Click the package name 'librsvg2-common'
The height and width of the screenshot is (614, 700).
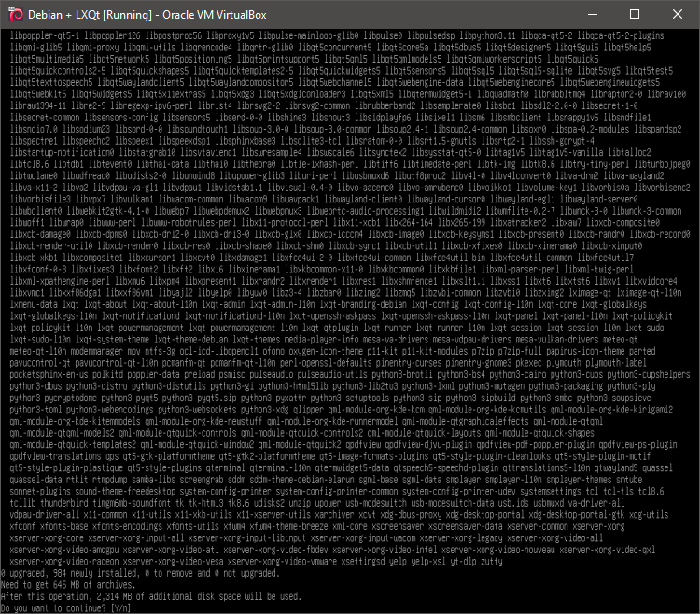(317, 105)
